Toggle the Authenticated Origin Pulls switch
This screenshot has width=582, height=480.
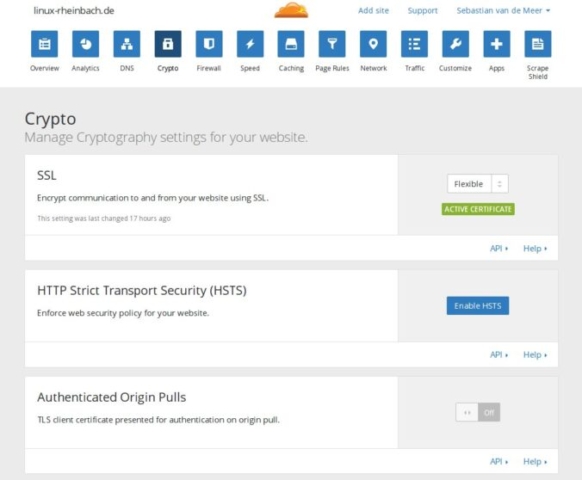[478, 412]
